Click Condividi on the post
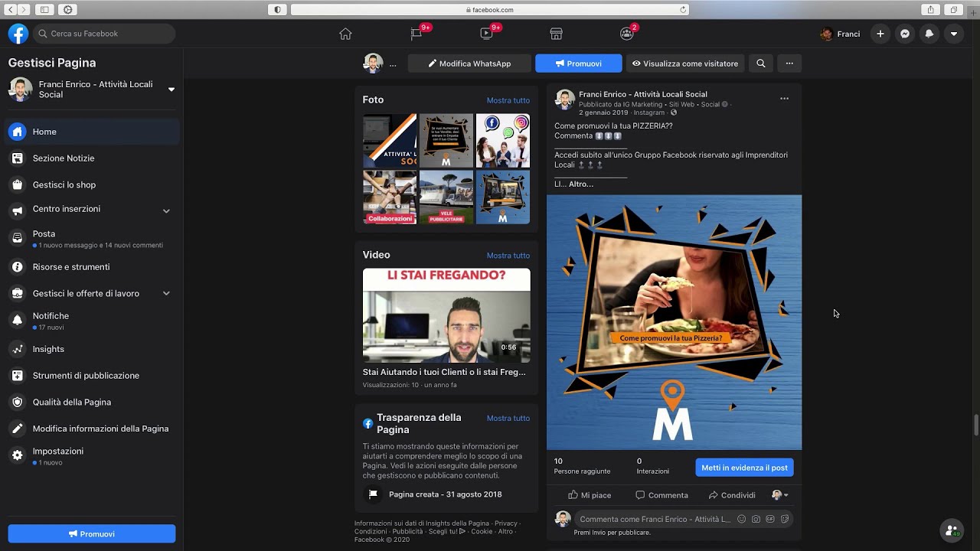Image resolution: width=980 pixels, height=551 pixels. tap(732, 495)
